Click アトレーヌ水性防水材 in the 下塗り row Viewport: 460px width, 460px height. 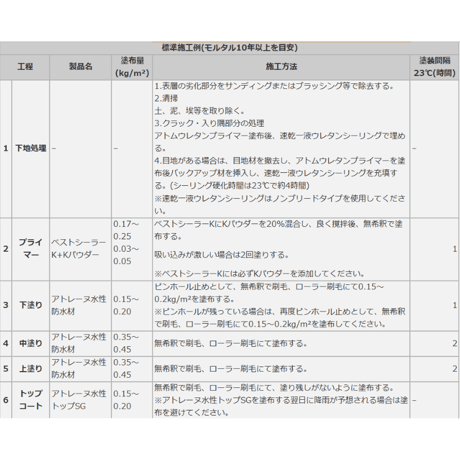[79, 305]
